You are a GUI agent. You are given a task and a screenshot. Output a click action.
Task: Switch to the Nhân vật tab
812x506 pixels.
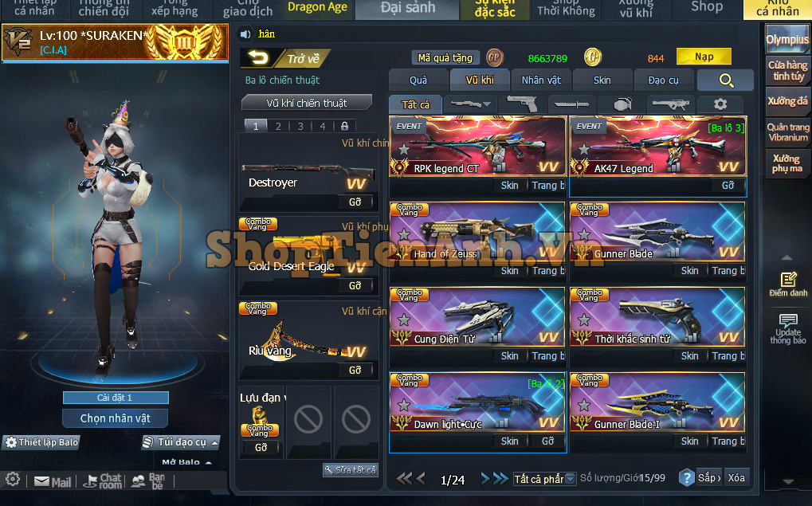[x=540, y=80]
